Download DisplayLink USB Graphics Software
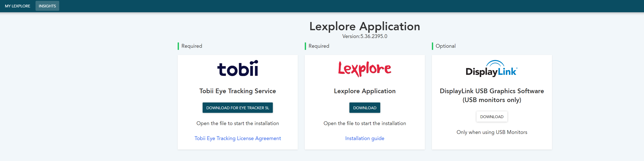The image size is (644, 161). click(492, 117)
